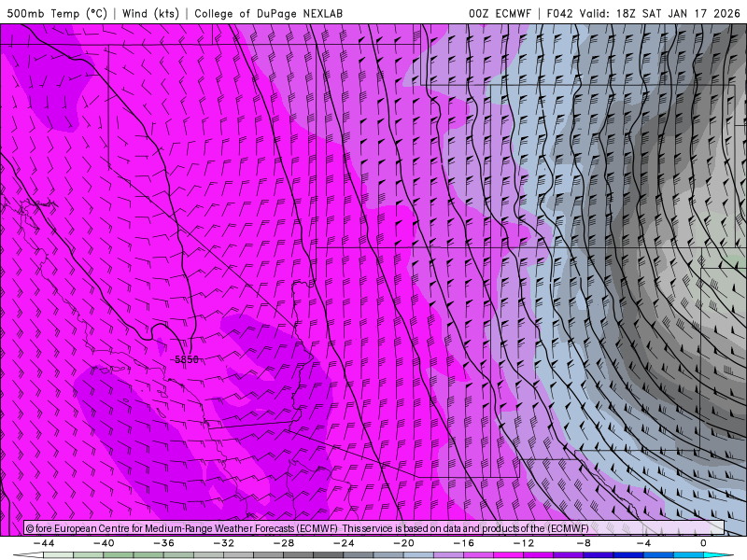747x560 pixels.
Task: Click the -12 color scale label
Action: [524, 543]
